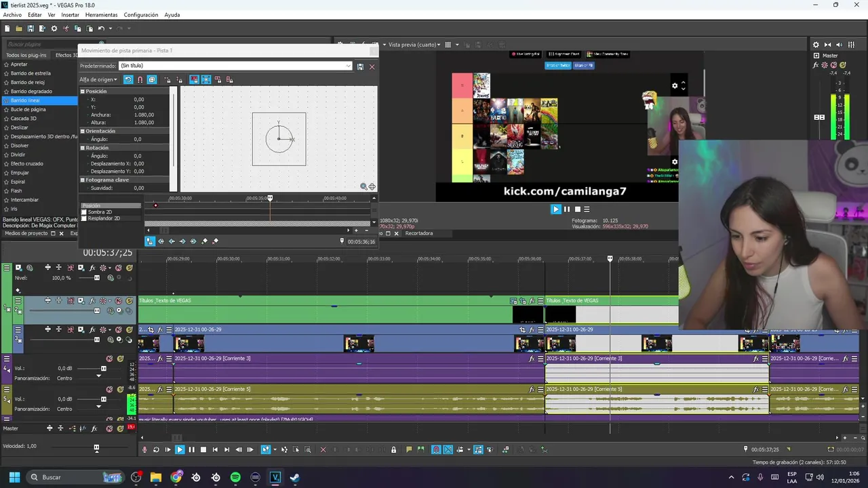Save the project with the disk icon
Image resolution: width=868 pixels, height=488 pixels.
coord(31,28)
